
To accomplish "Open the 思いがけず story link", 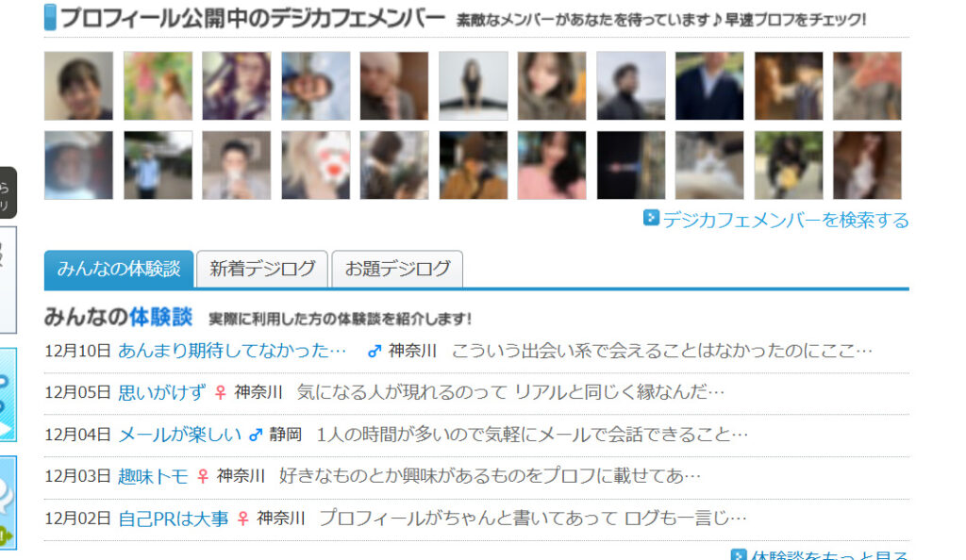I will click(162, 392).
